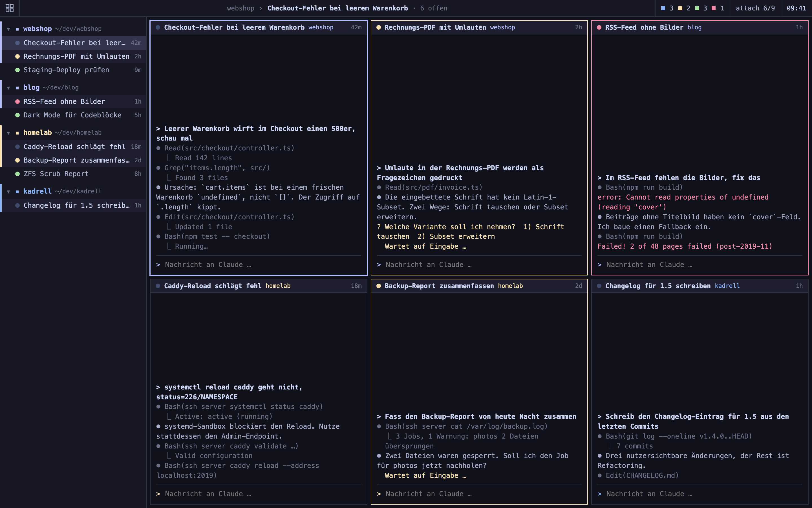
Task: Select the blog project square icon in sidebar
Action: tap(17, 88)
